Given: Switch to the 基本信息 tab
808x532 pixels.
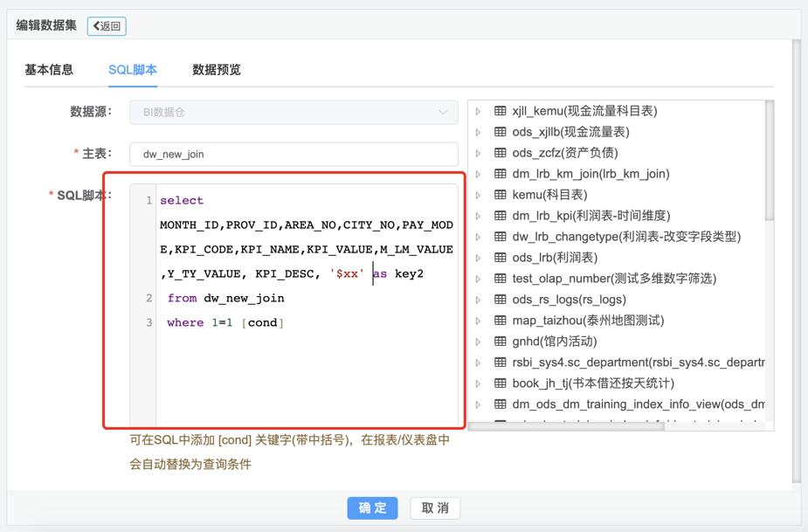Looking at the screenshot, I should 49,70.
